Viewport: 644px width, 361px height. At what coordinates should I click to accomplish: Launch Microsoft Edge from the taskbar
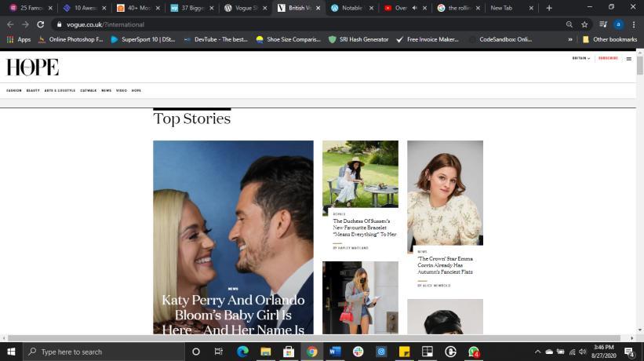click(x=242, y=352)
